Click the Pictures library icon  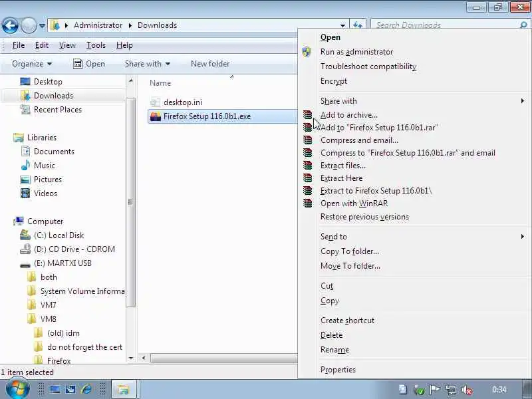[25, 180]
